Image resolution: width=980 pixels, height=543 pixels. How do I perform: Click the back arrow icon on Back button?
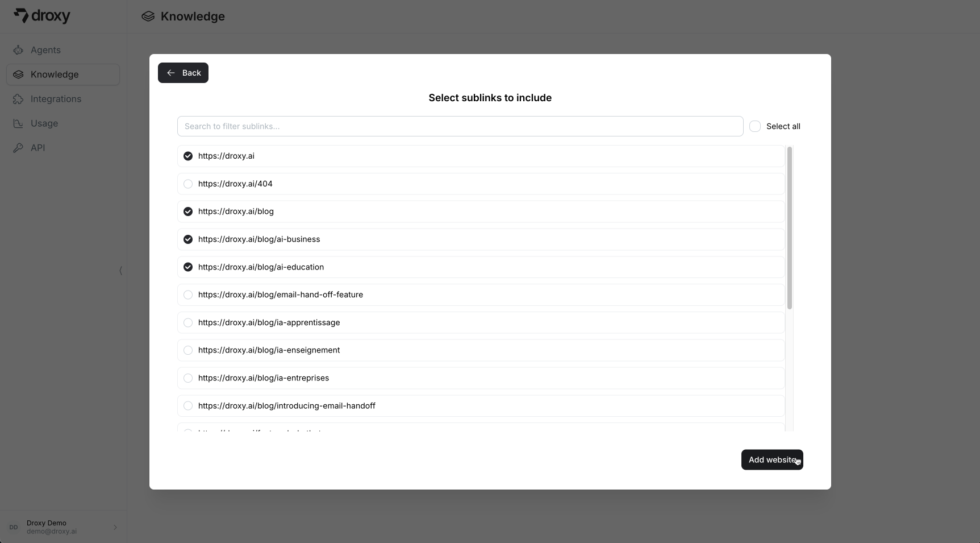172,73
